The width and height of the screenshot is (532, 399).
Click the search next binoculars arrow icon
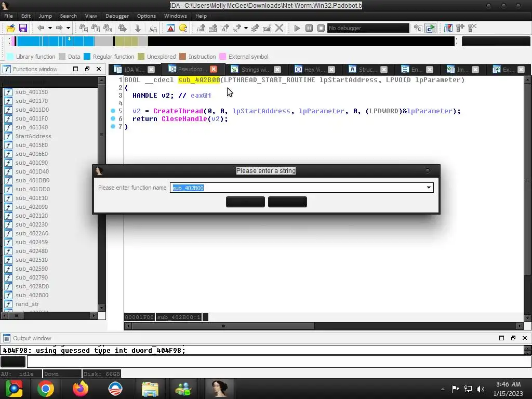(123, 28)
